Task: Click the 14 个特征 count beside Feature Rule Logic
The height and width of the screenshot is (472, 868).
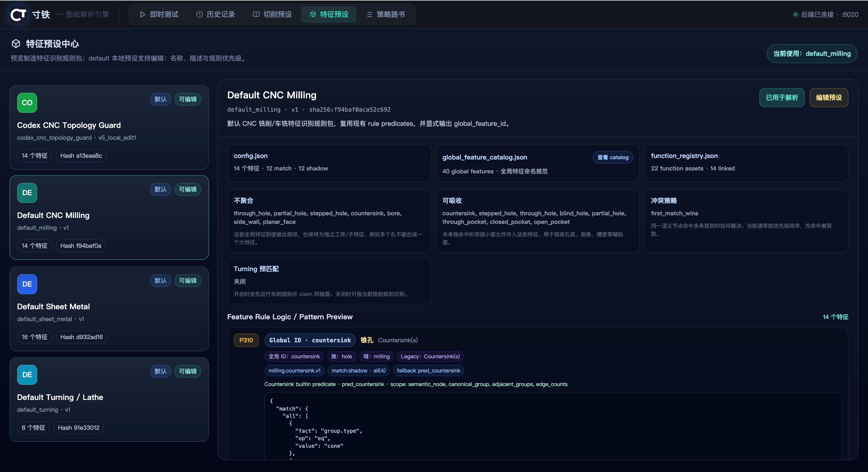Action: [835, 317]
